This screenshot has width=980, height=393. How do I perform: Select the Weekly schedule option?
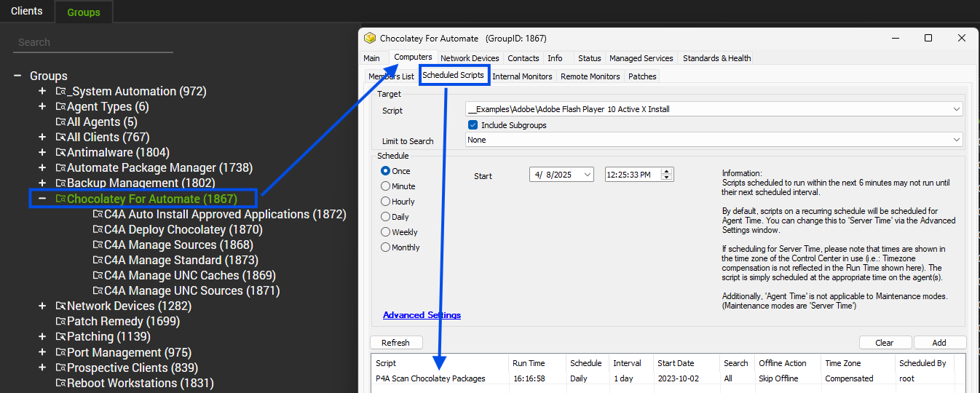386,232
